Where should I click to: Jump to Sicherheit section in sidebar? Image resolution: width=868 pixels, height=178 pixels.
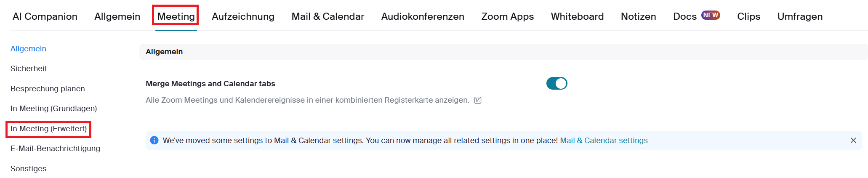tap(29, 69)
